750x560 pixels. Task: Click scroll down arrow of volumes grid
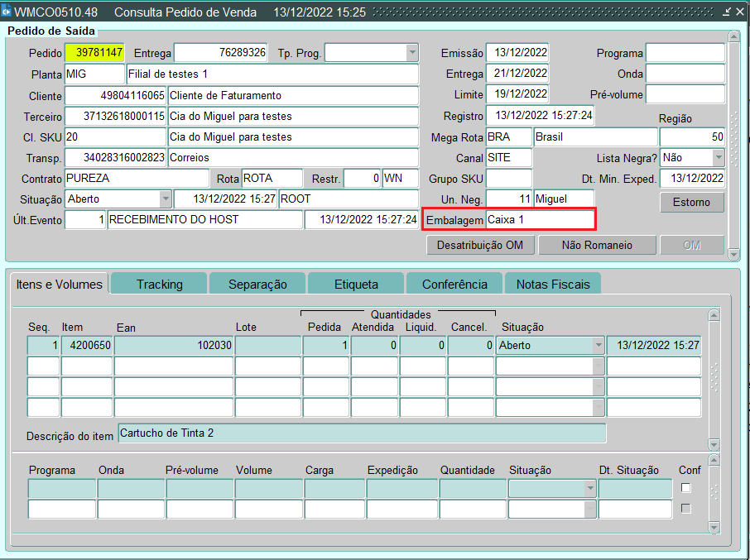[x=714, y=528]
